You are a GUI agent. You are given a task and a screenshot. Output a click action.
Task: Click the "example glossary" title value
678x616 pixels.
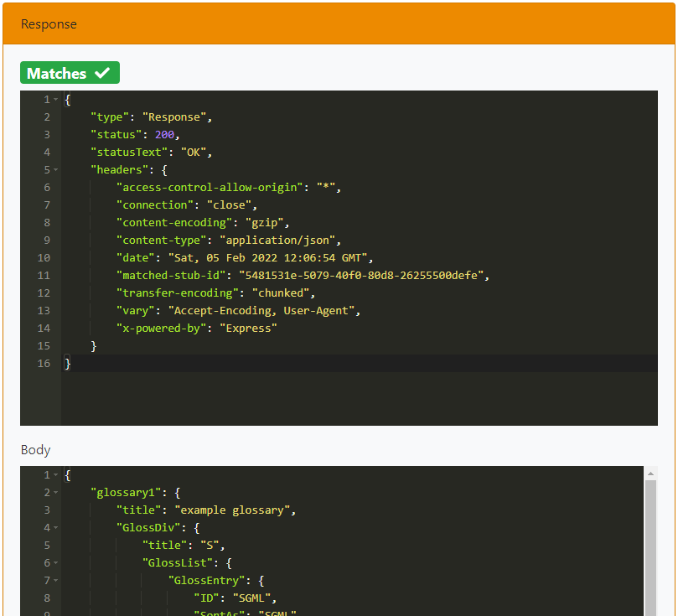pos(232,510)
